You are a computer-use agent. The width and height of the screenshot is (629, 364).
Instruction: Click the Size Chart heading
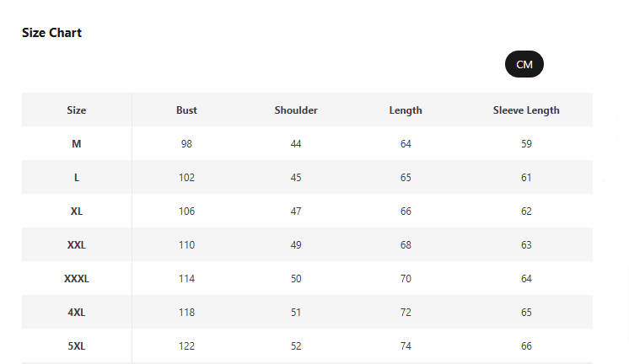pyautogui.click(x=51, y=33)
